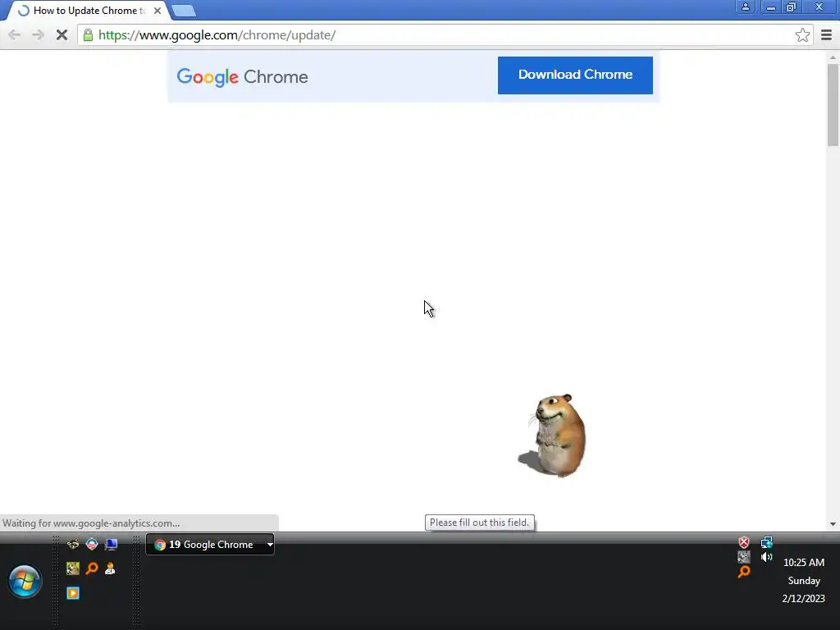Image resolution: width=840 pixels, height=630 pixels.
Task: Click the 2/12/2023 date text
Action: click(804, 598)
